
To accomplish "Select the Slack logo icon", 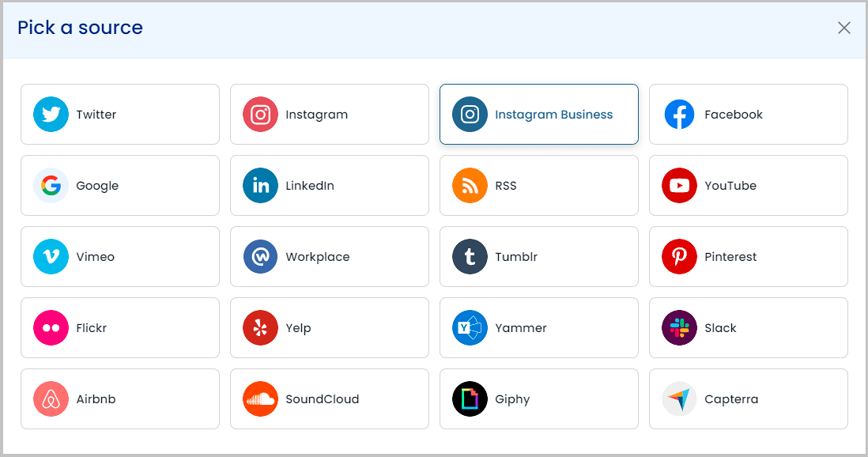I will (x=679, y=328).
